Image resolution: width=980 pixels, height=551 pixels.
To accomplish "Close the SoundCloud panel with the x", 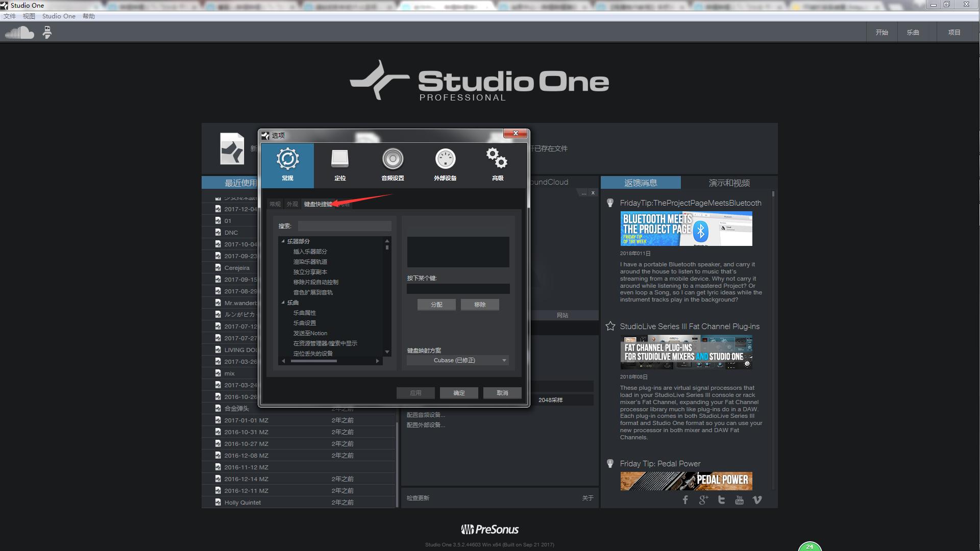I will pyautogui.click(x=593, y=193).
